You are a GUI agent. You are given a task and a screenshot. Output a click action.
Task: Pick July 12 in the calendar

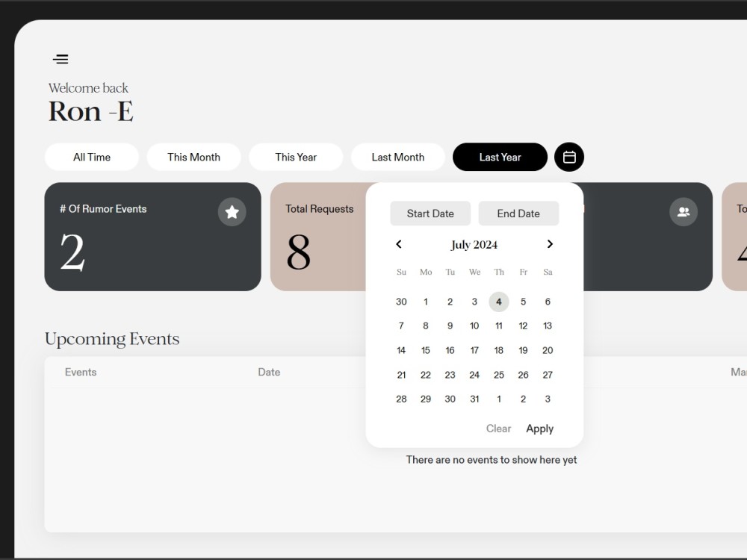click(523, 326)
